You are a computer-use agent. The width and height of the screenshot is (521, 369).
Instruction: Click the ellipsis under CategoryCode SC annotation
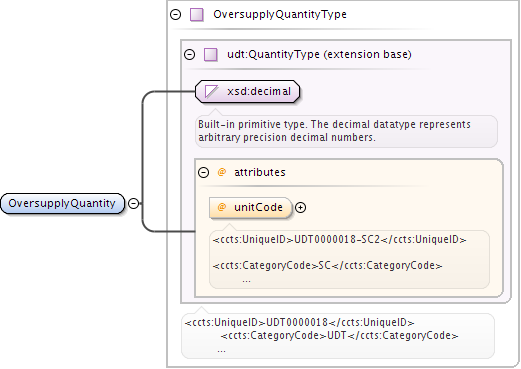point(246,281)
